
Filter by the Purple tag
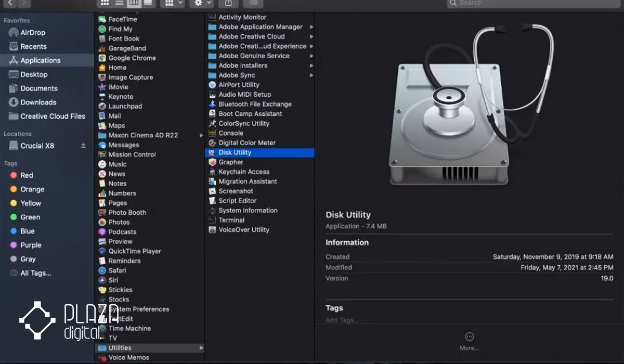click(31, 245)
